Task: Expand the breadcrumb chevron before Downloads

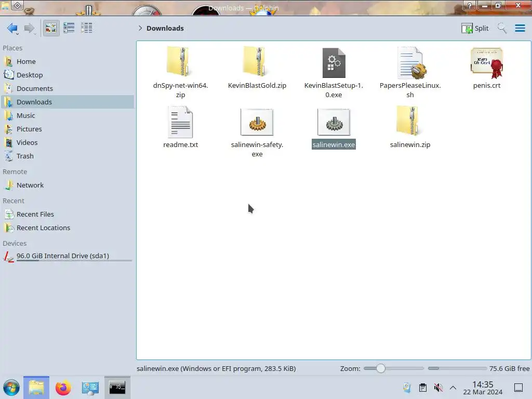Action: click(140, 28)
